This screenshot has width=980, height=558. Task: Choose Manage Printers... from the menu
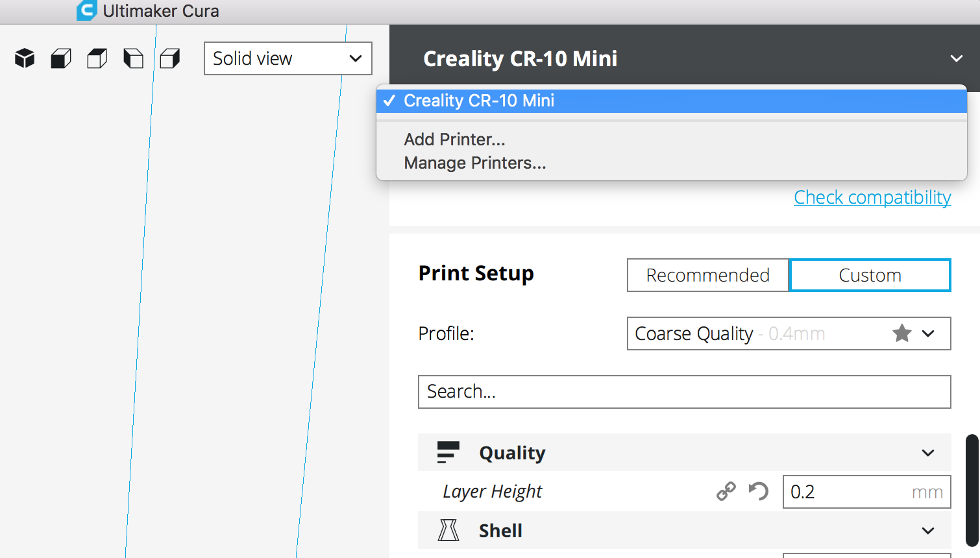click(x=474, y=163)
